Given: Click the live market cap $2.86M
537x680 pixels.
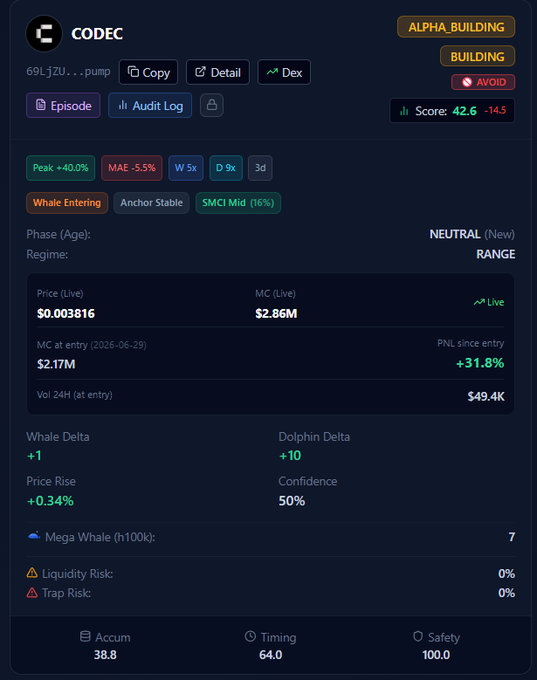Looking at the screenshot, I should click(276, 314).
